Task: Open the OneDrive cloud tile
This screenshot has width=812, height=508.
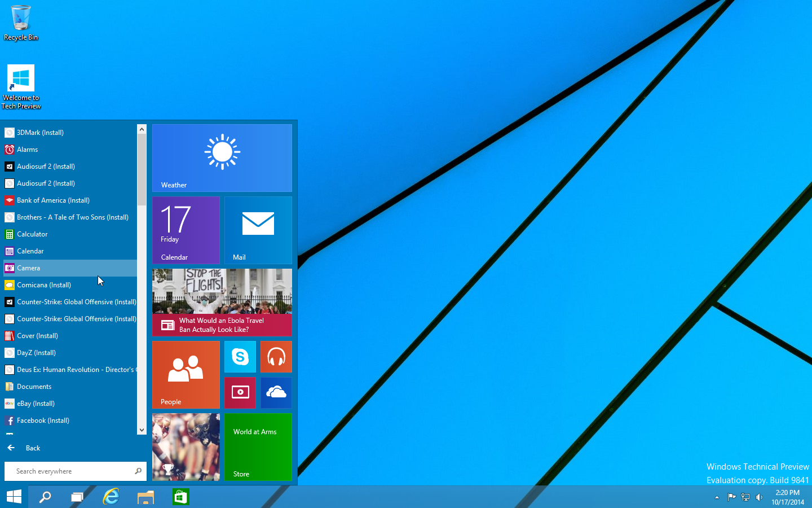Action: pyautogui.click(x=276, y=392)
